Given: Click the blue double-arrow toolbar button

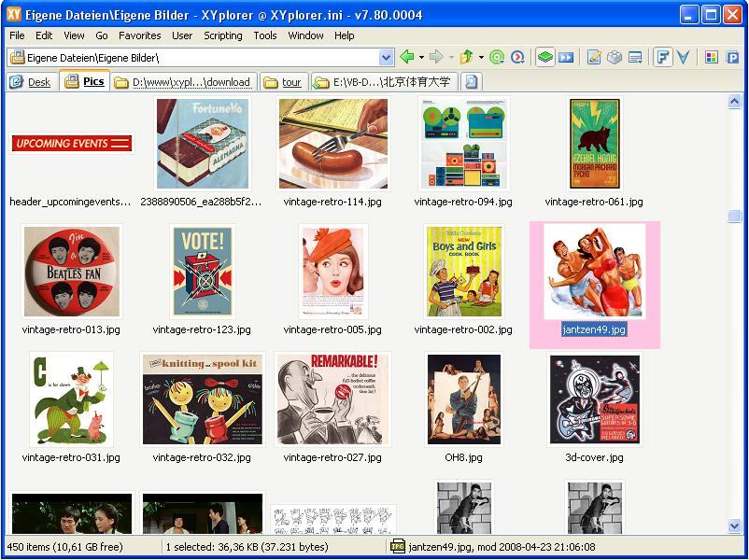Looking at the screenshot, I should pyautogui.click(x=566, y=57).
